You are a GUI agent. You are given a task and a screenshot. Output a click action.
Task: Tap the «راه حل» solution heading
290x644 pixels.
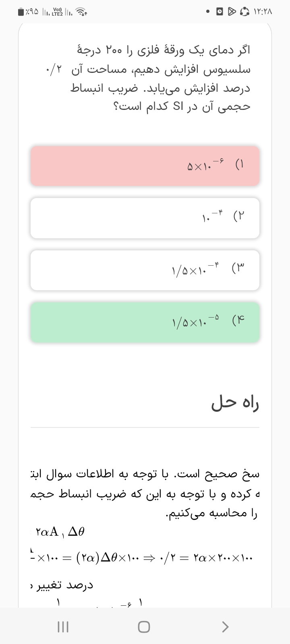(x=235, y=404)
